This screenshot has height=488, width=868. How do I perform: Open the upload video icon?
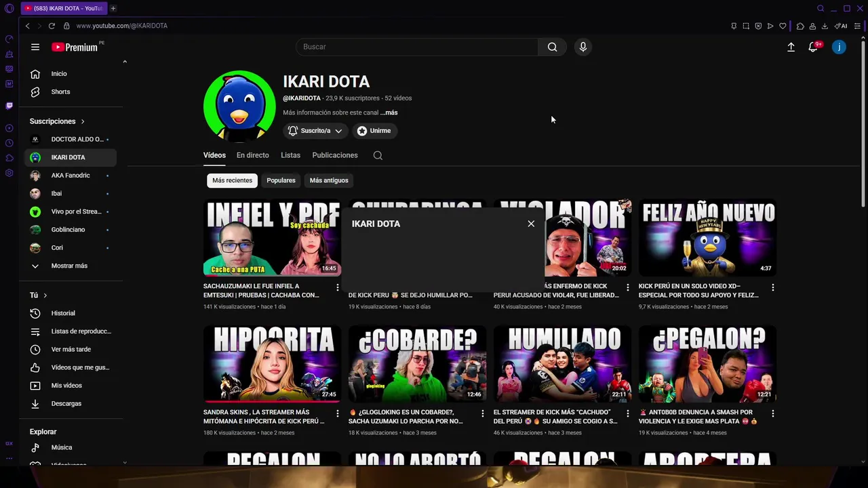pyautogui.click(x=791, y=47)
